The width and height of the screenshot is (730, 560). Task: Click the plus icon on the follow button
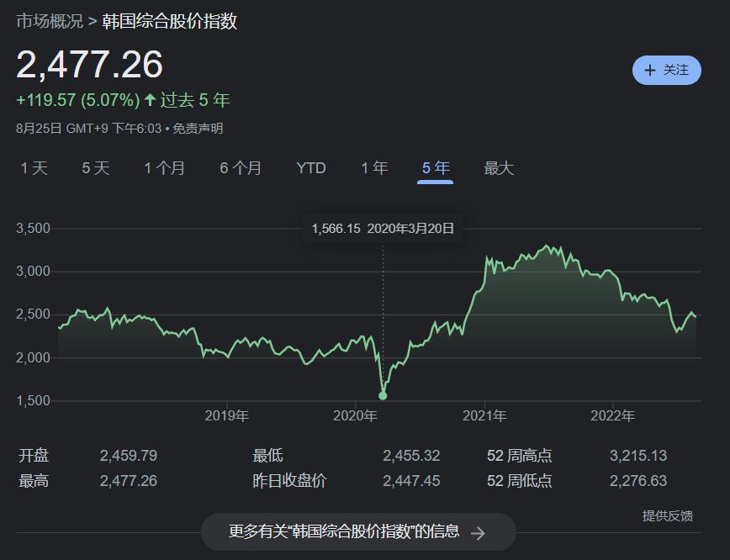click(x=649, y=70)
